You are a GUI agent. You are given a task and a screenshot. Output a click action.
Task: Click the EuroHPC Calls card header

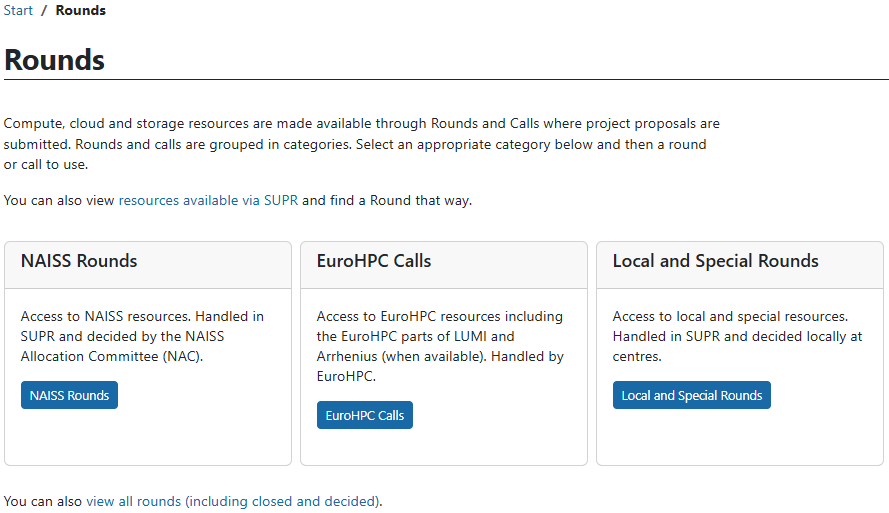374,262
